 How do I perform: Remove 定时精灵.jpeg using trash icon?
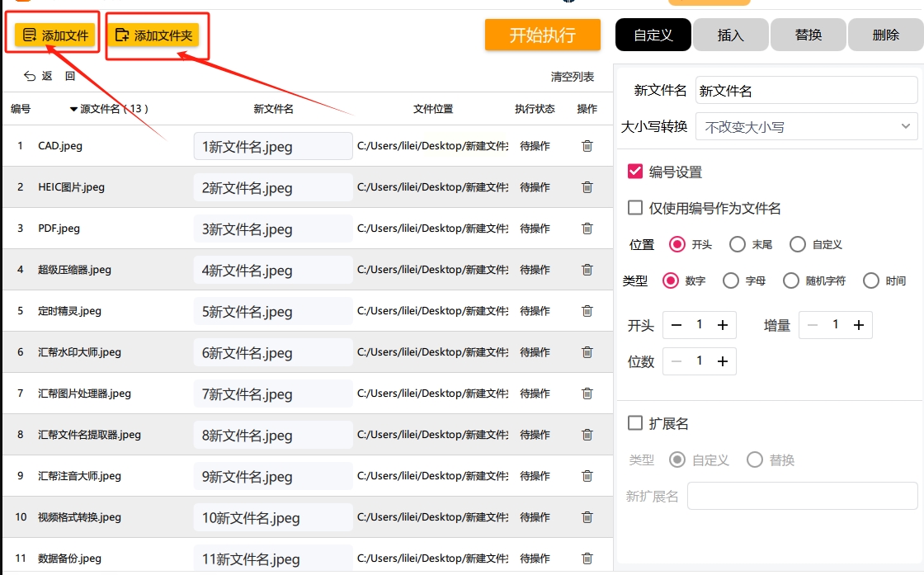587,311
